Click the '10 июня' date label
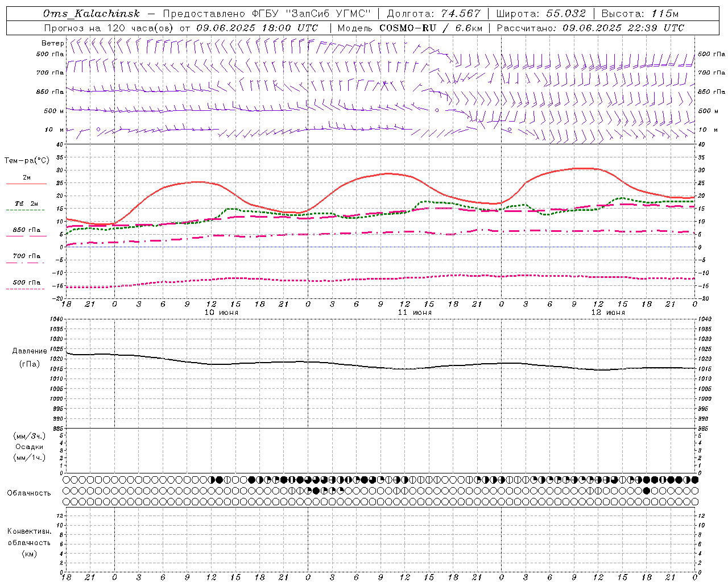Screen dimensions: 728x582 click(221, 313)
